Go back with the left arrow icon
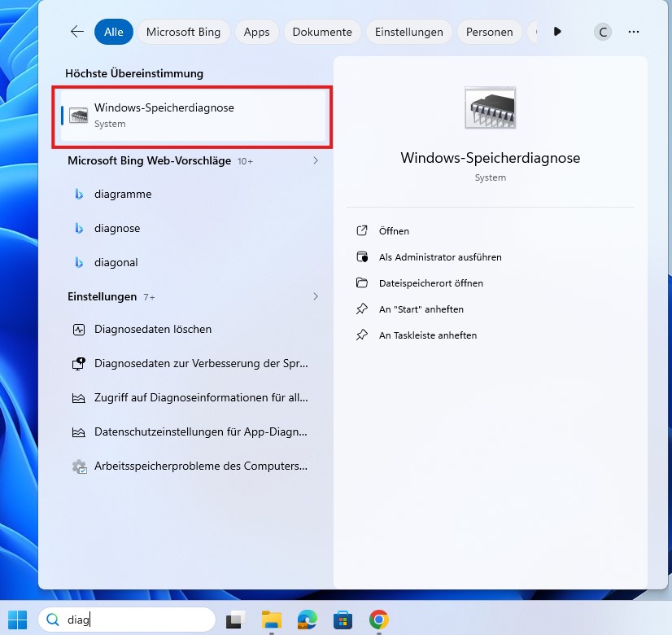This screenshot has height=635, width=672. tap(77, 32)
